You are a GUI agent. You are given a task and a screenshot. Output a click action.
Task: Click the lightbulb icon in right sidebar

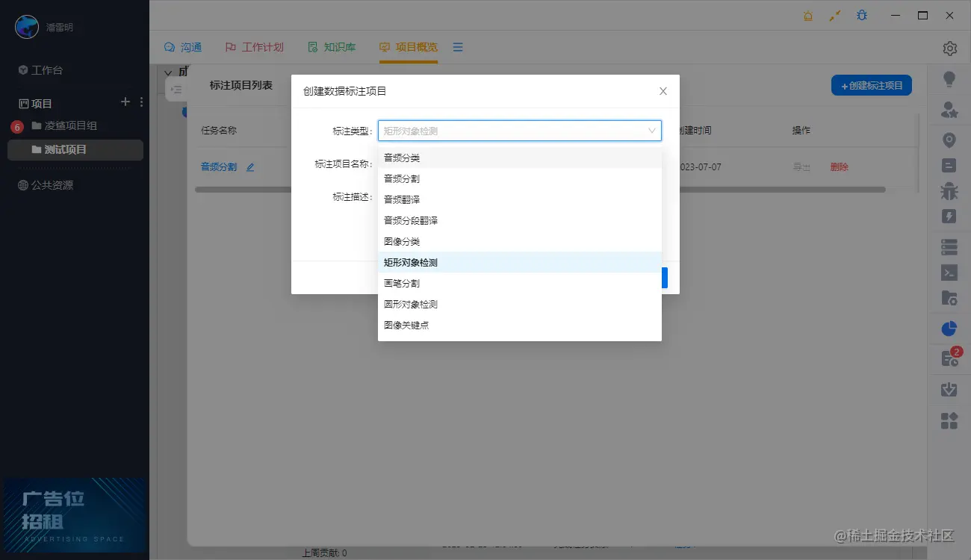click(949, 78)
